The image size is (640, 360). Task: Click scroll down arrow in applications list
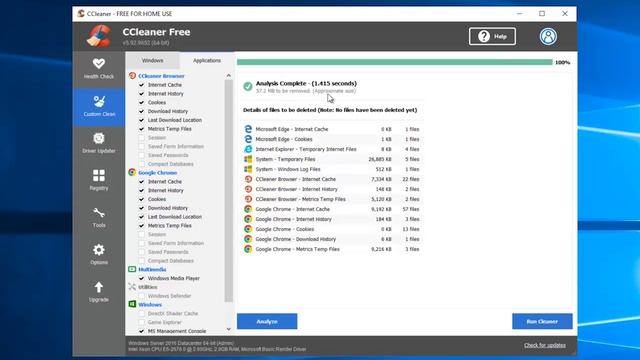point(229,329)
